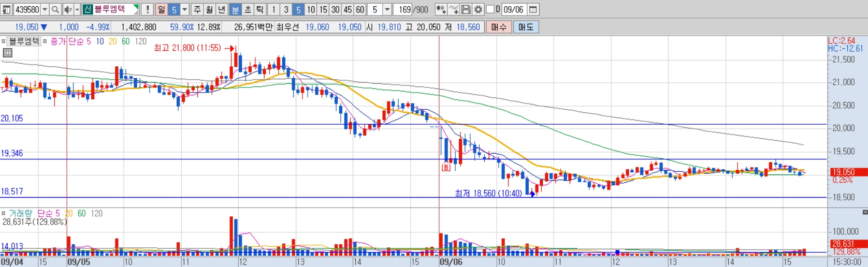Click the grid icon under 블루엠텍 legend
The width and height of the screenshot is (868, 267).
point(7,53)
